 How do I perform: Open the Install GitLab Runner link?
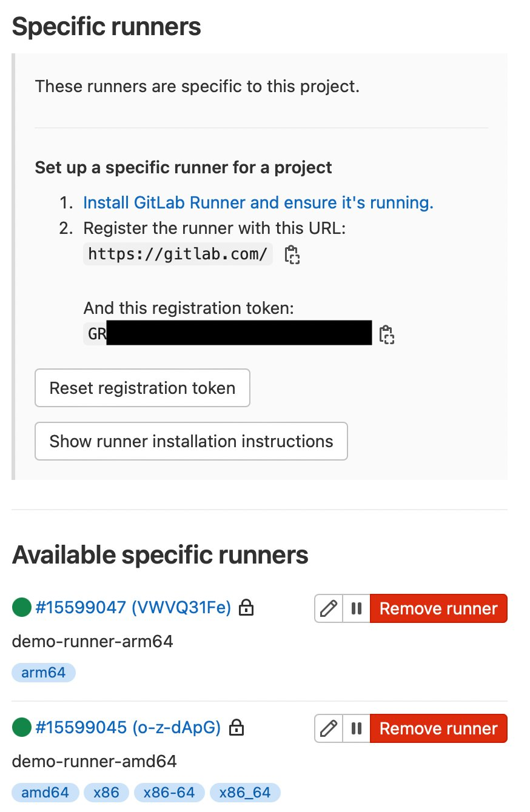(258, 202)
